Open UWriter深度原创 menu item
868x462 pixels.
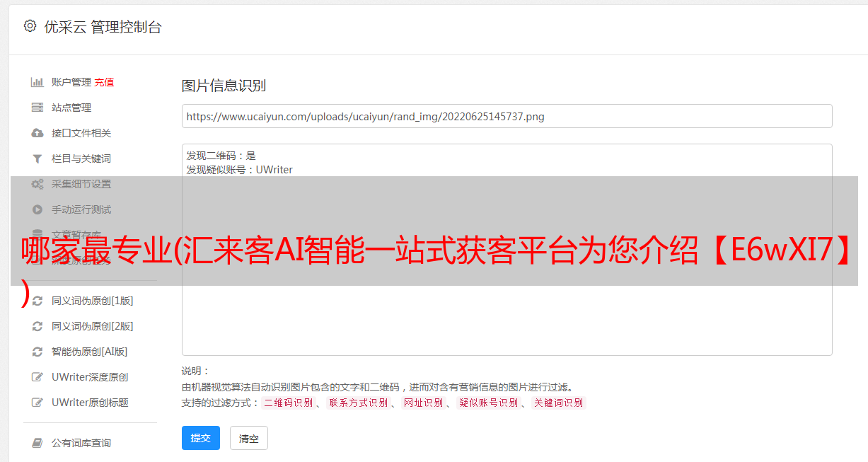(x=90, y=377)
